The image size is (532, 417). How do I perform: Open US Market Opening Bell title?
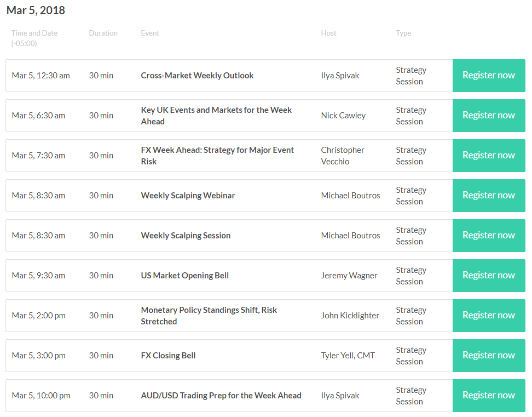pyautogui.click(x=184, y=276)
